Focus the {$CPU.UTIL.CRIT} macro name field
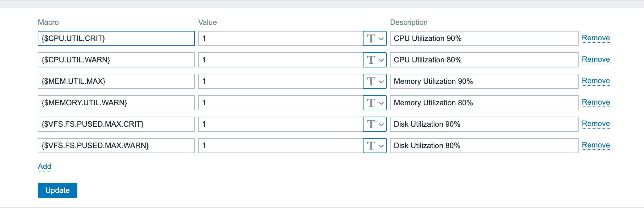Image resolution: width=644 pixels, height=208 pixels. coord(116,38)
